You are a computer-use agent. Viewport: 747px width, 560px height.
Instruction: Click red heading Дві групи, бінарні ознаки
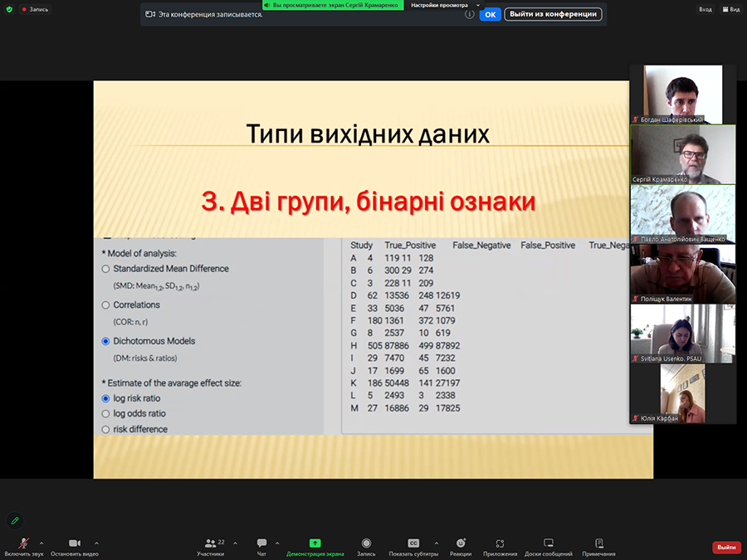[x=369, y=202]
